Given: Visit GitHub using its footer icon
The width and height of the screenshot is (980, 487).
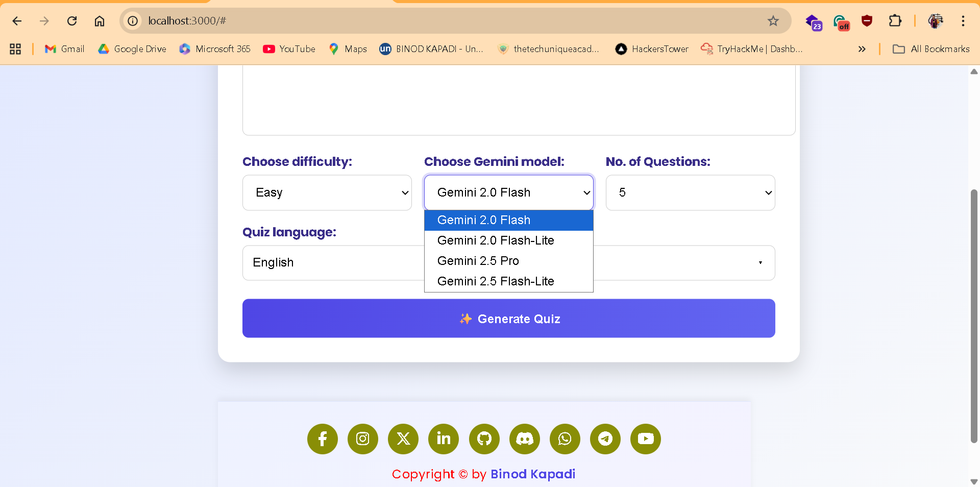Looking at the screenshot, I should click(x=484, y=439).
